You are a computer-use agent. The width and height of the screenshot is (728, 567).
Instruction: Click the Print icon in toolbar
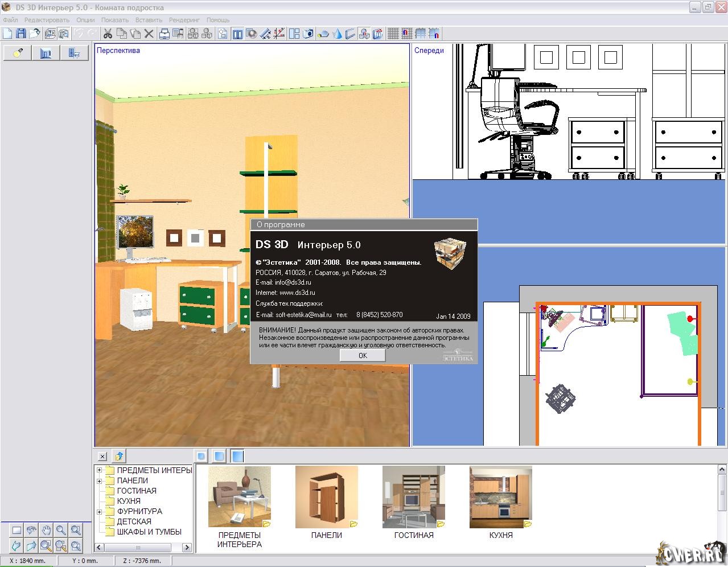(x=164, y=34)
